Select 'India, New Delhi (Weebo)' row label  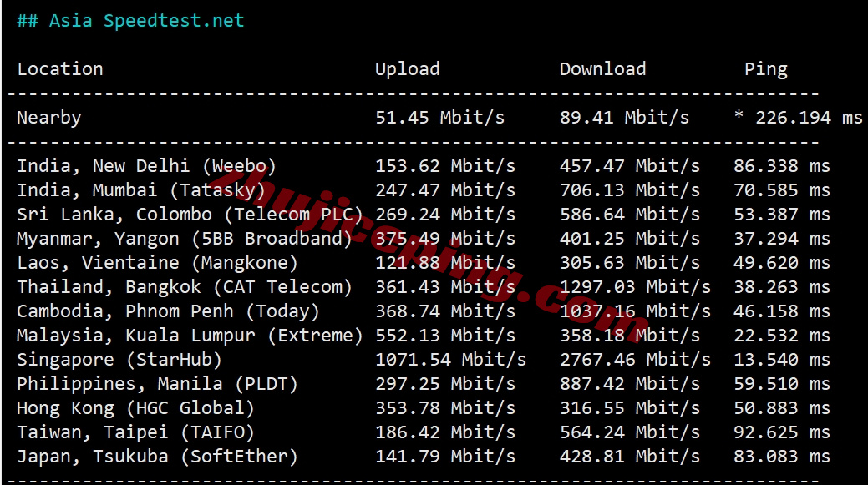146,166
